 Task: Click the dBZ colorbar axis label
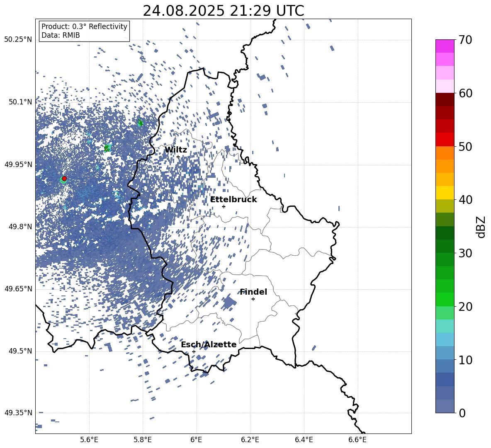(481, 227)
